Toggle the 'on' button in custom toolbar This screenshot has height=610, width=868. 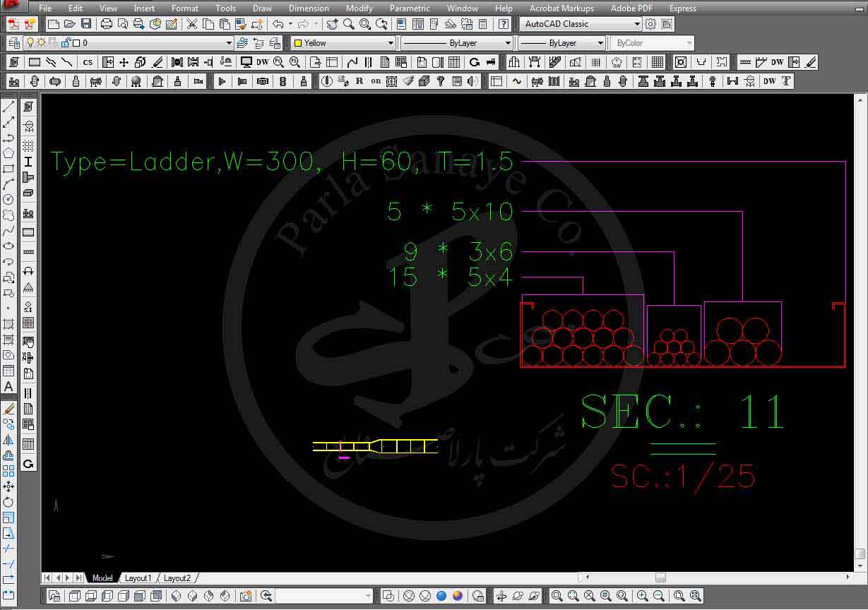click(x=376, y=81)
